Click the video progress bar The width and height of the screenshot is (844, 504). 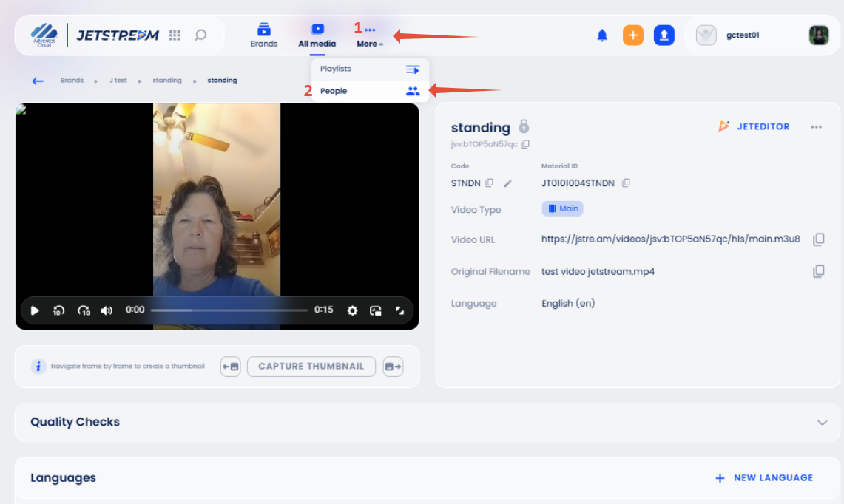coord(229,310)
